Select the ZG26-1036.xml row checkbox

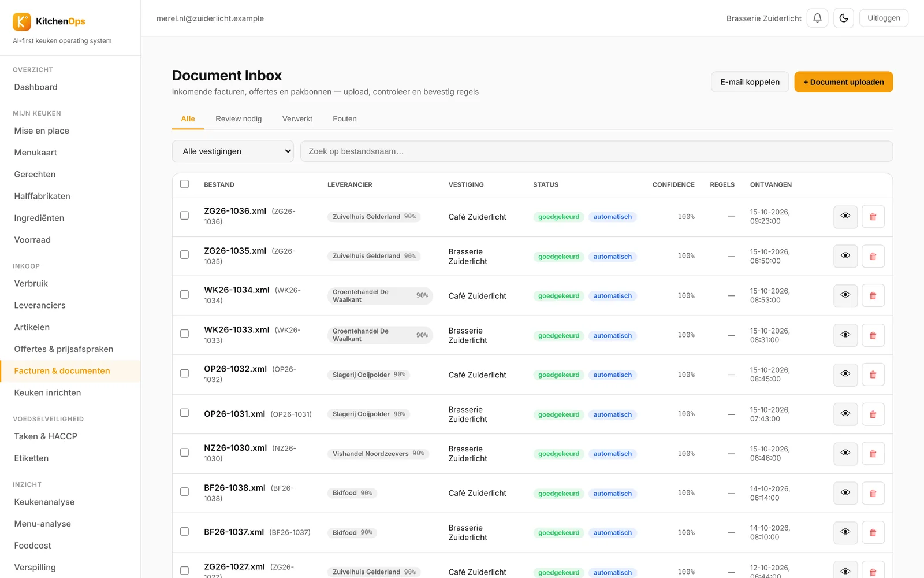[184, 215]
